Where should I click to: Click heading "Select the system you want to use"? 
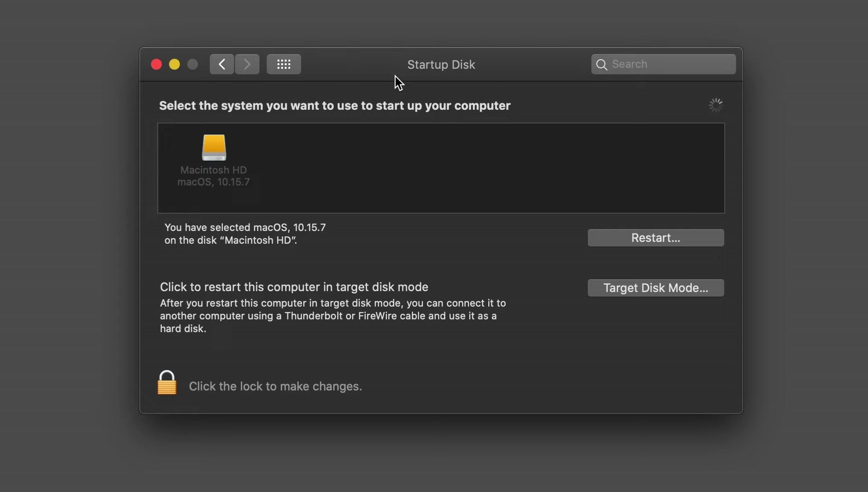tap(335, 106)
